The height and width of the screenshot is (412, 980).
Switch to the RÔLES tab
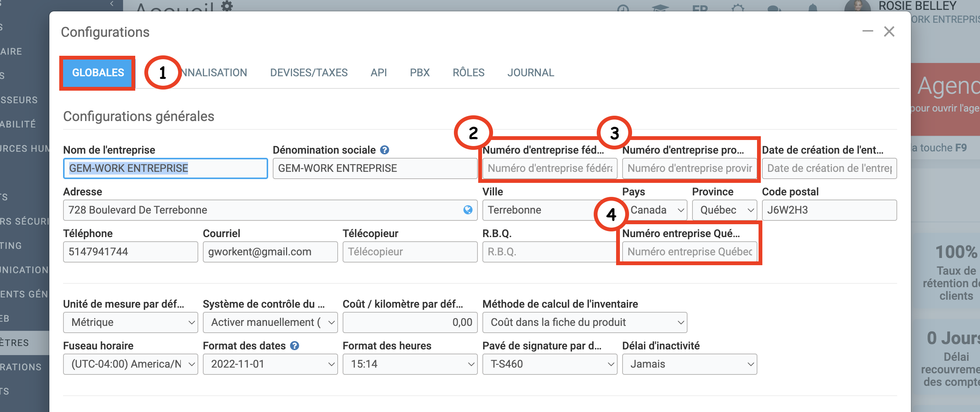click(468, 72)
